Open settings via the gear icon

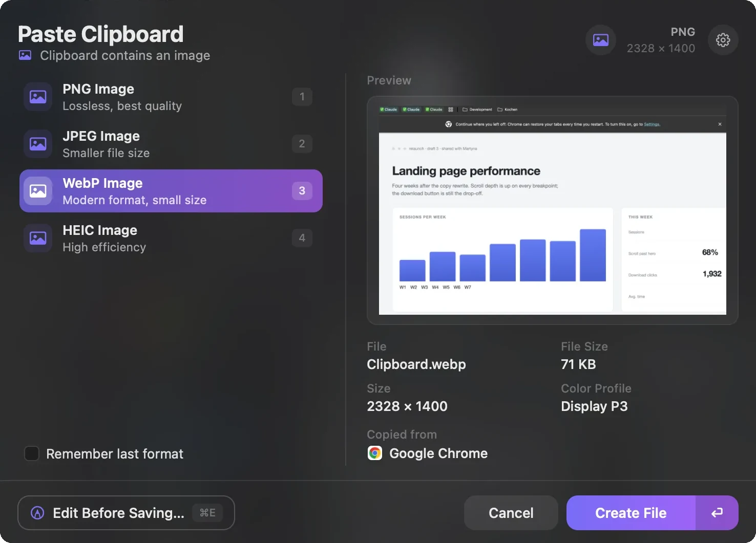coord(723,40)
